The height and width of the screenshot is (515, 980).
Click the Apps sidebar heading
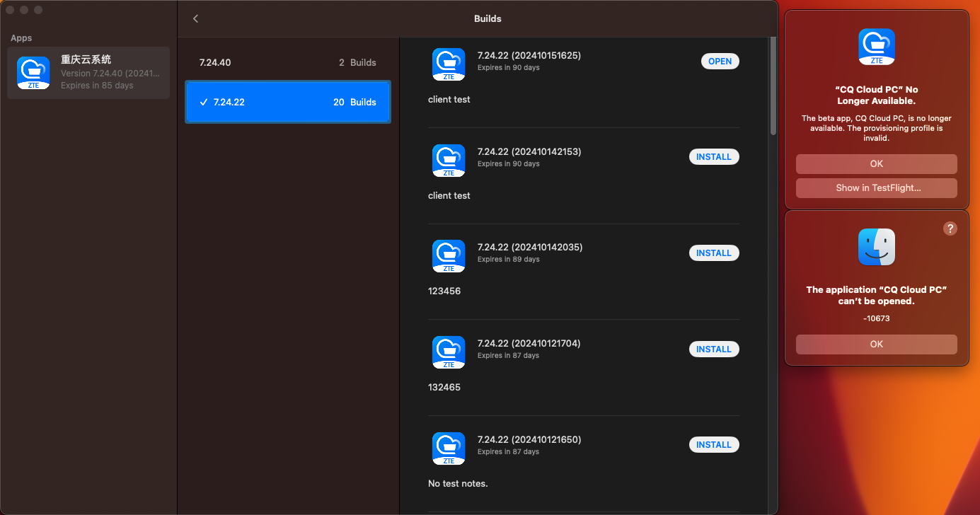(x=21, y=38)
